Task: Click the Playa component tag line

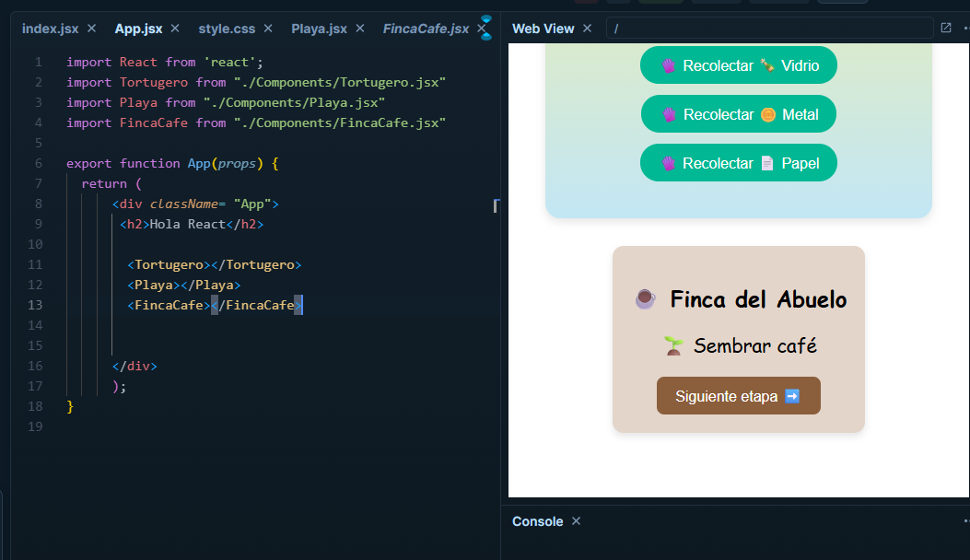Action: (183, 286)
